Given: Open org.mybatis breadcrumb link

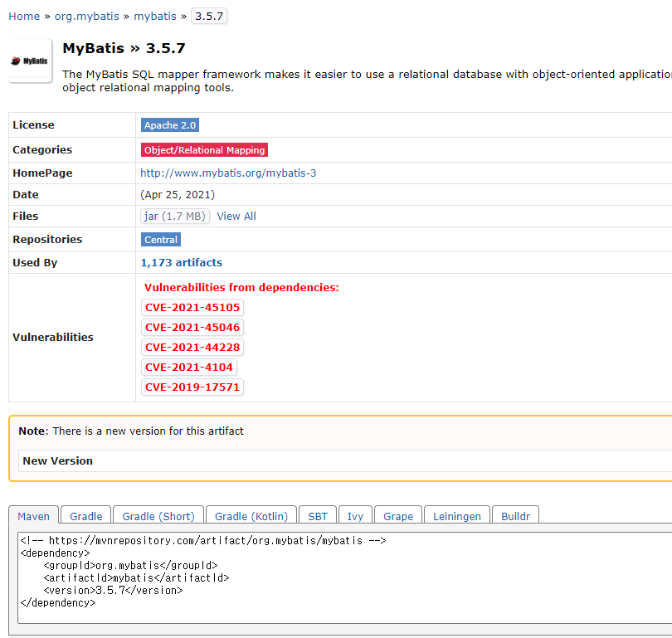Looking at the screenshot, I should coord(86,17).
